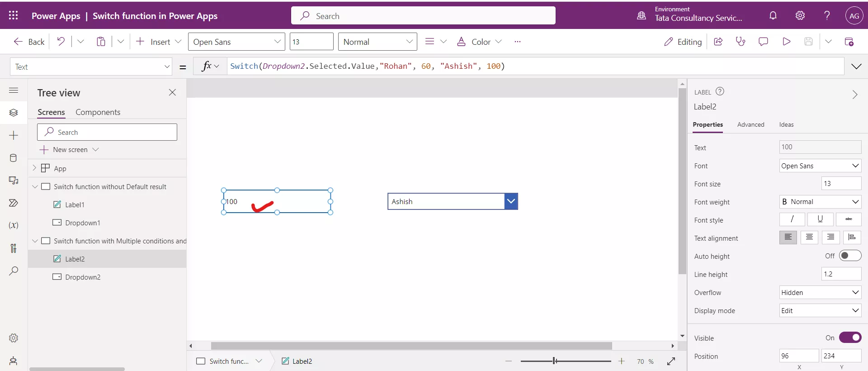Click the Back button
This screenshot has width=868, height=371.
coord(29,42)
